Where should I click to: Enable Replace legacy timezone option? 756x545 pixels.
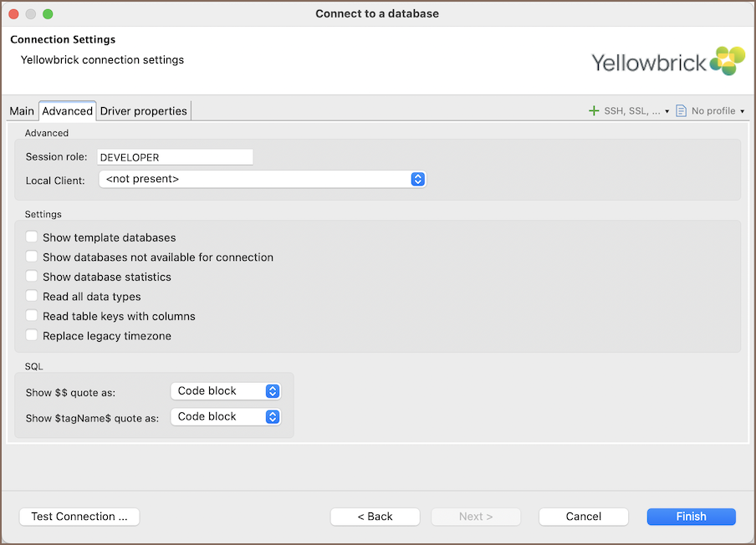(32, 336)
